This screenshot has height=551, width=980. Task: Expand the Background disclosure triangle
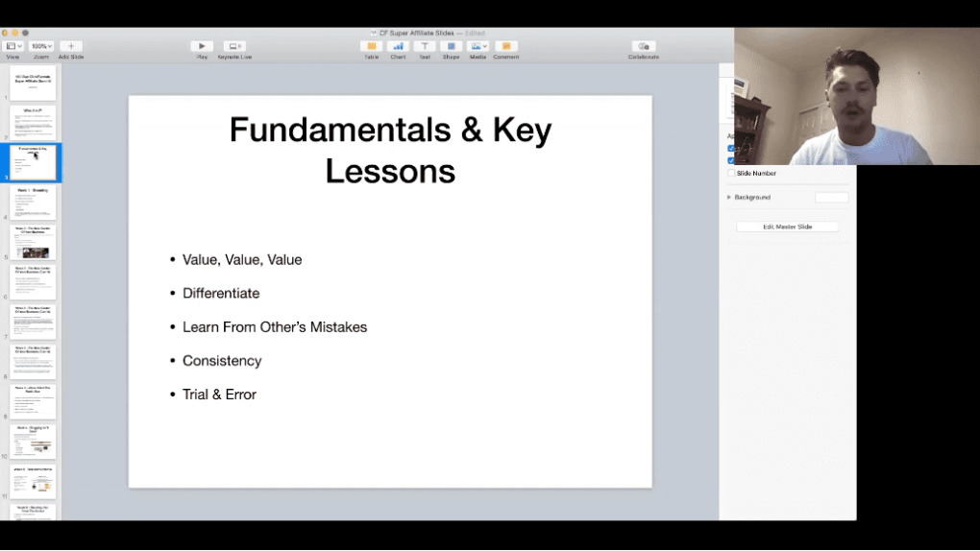click(x=728, y=198)
